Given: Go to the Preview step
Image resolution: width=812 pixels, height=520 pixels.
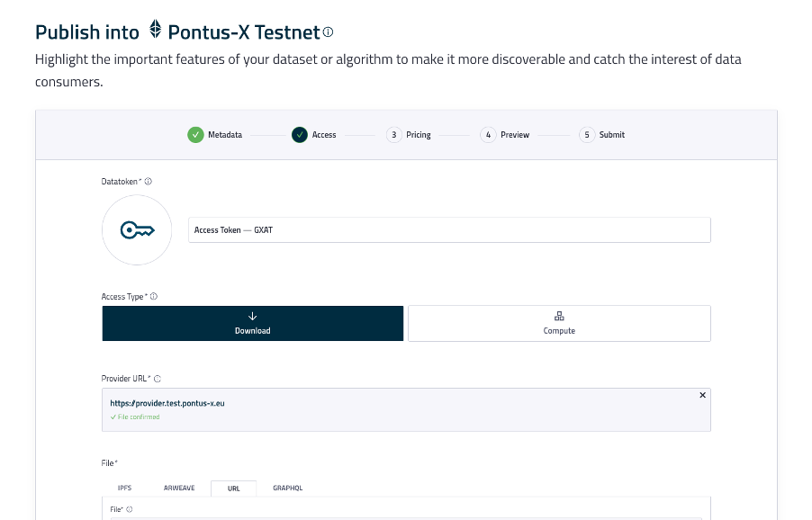Looking at the screenshot, I should point(505,135).
